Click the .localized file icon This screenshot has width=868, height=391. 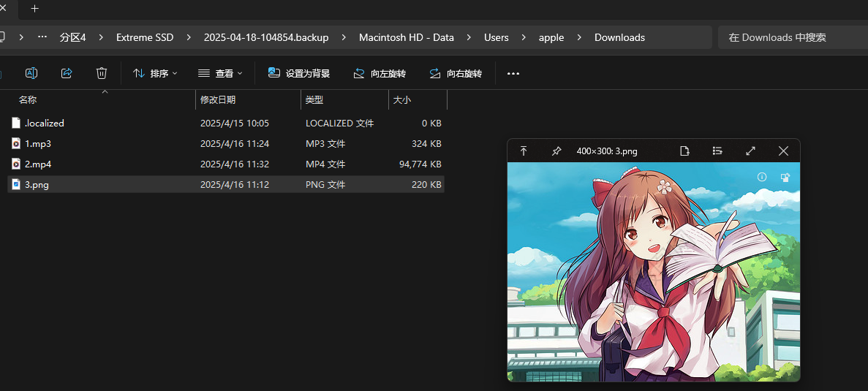tap(16, 123)
